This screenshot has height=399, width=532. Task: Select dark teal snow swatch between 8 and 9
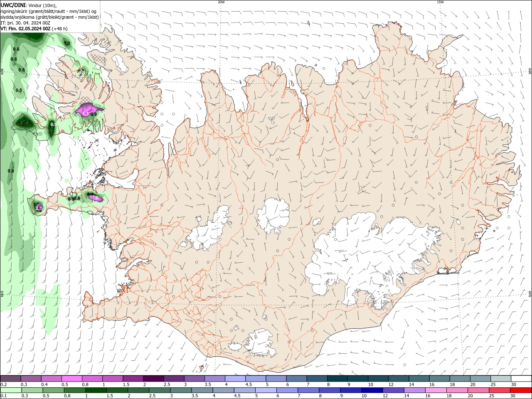pos(337,379)
